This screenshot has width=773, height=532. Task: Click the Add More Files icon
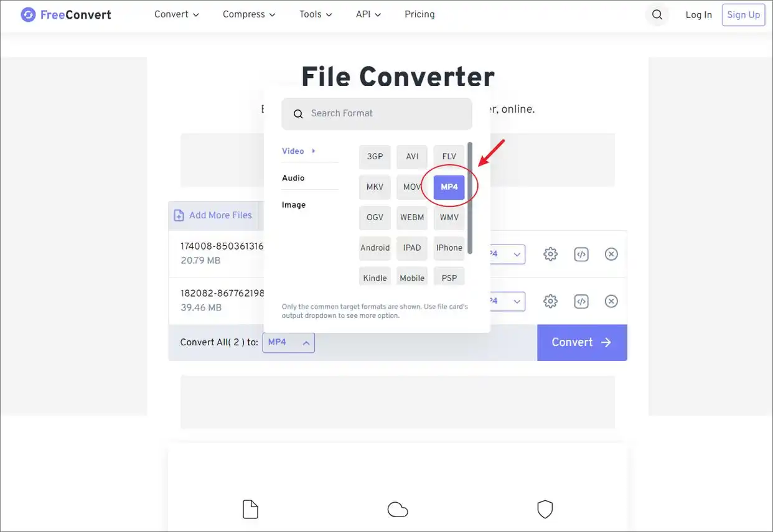pos(179,215)
